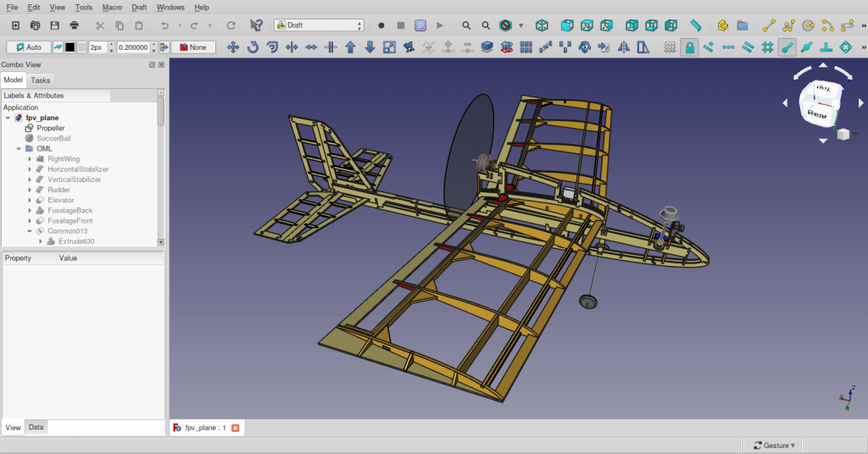This screenshot has height=454, width=868.
Task: Select the Draft Circle tool
Action: (808, 25)
